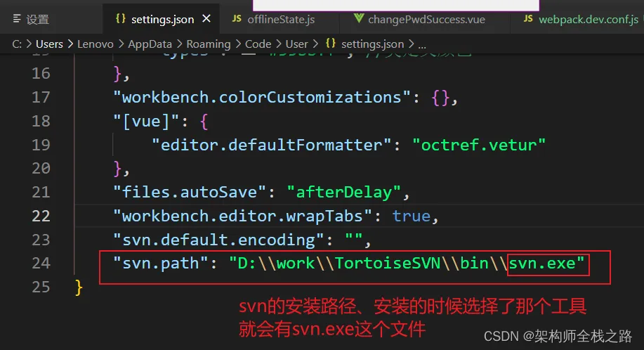Click Lenovo in the breadcrumb path

96,44
